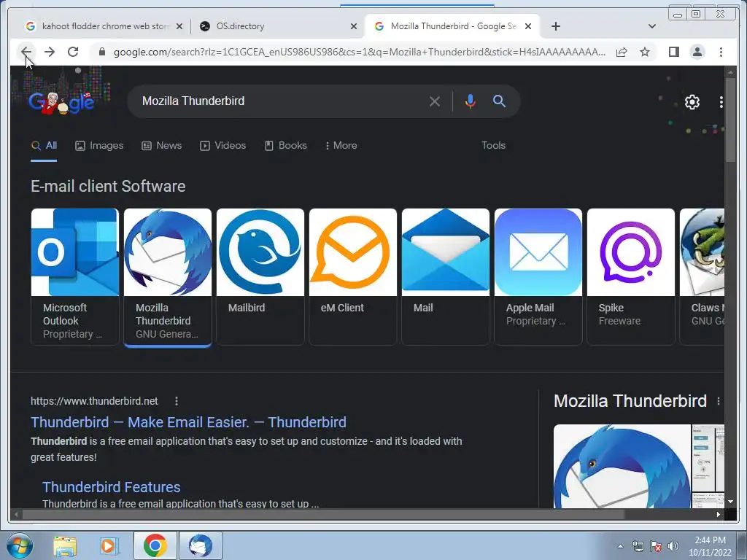Close the Mozilla Thunderbird Google tab
The image size is (747, 560).
tap(528, 26)
